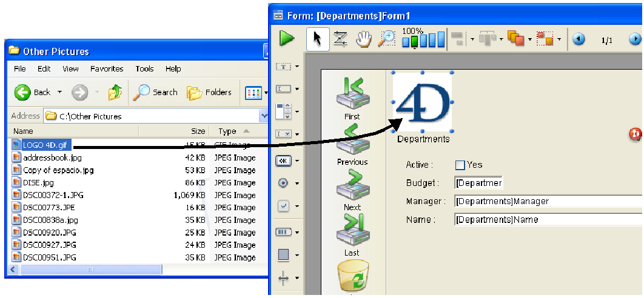
Task: Select the arrow pointer tool
Action: [x=318, y=39]
